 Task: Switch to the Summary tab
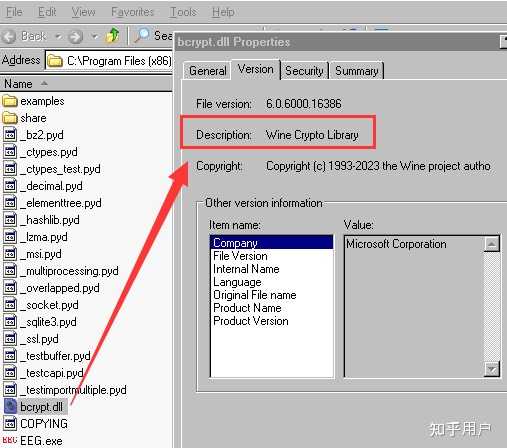pyautogui.click(x=356, y=71)
